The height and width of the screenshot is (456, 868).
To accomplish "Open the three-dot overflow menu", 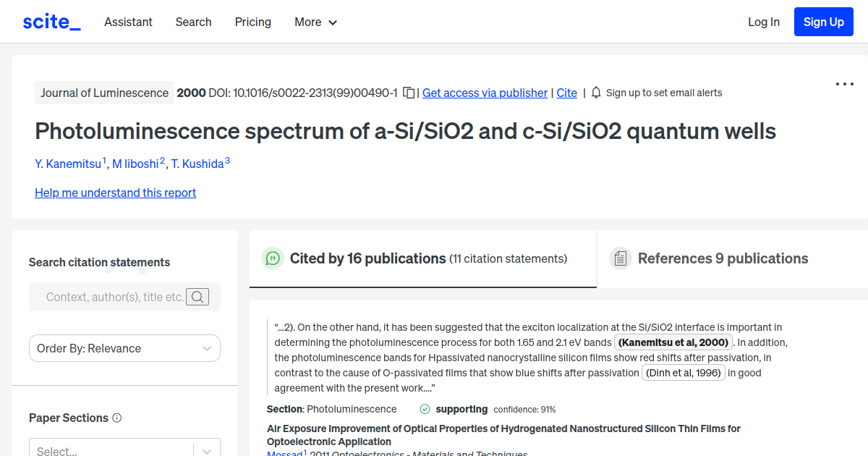I will click(844, 84).
